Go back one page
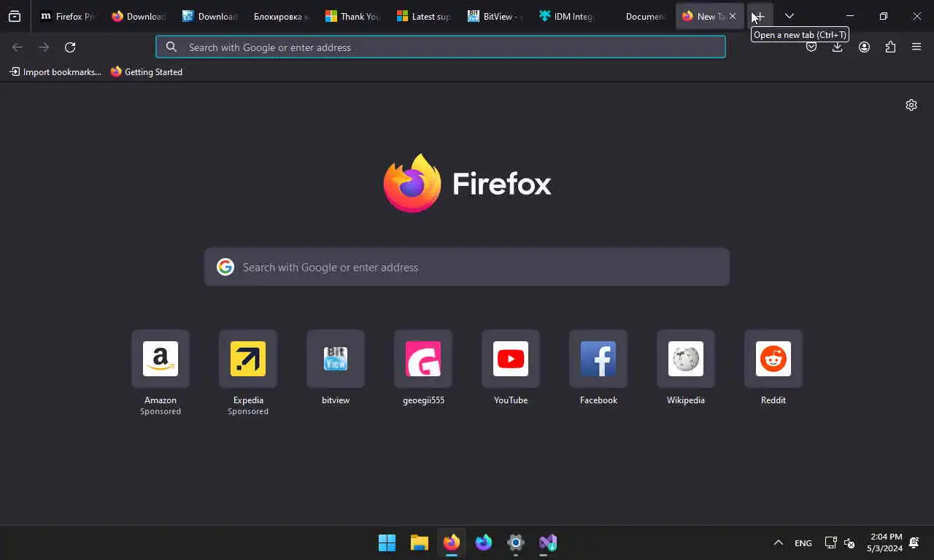Viewport: 934px width, 560px height. coord(18,47)
